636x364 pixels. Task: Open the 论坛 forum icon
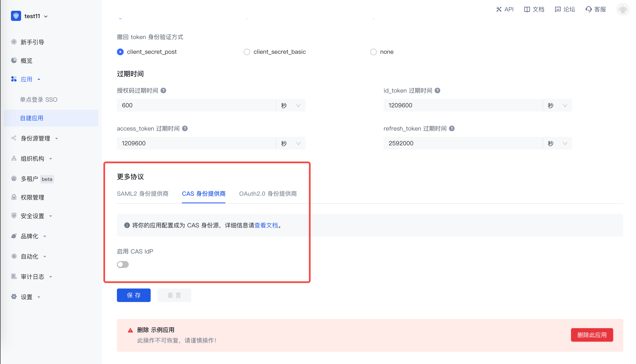(564, 9)
